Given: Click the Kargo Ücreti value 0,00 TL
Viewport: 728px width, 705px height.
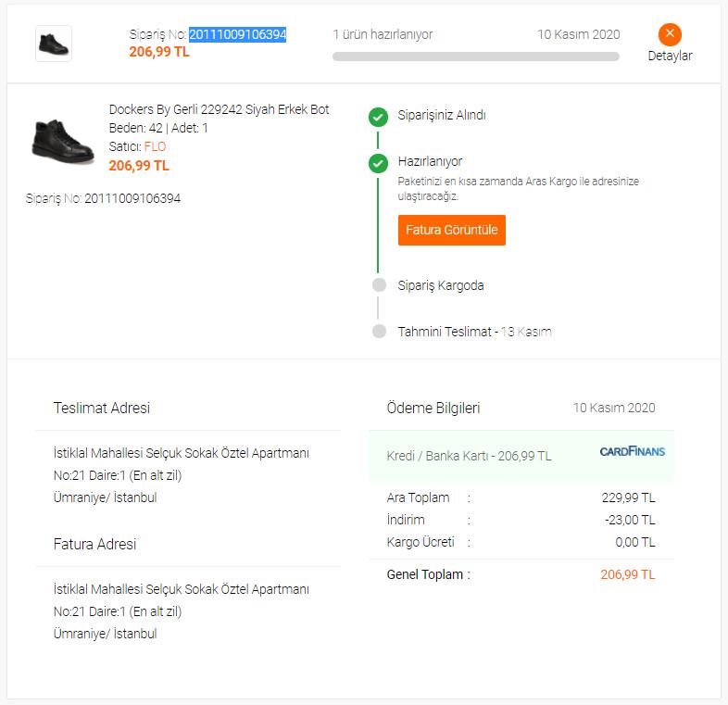Looking at the screenshot, I should point(635,543).
